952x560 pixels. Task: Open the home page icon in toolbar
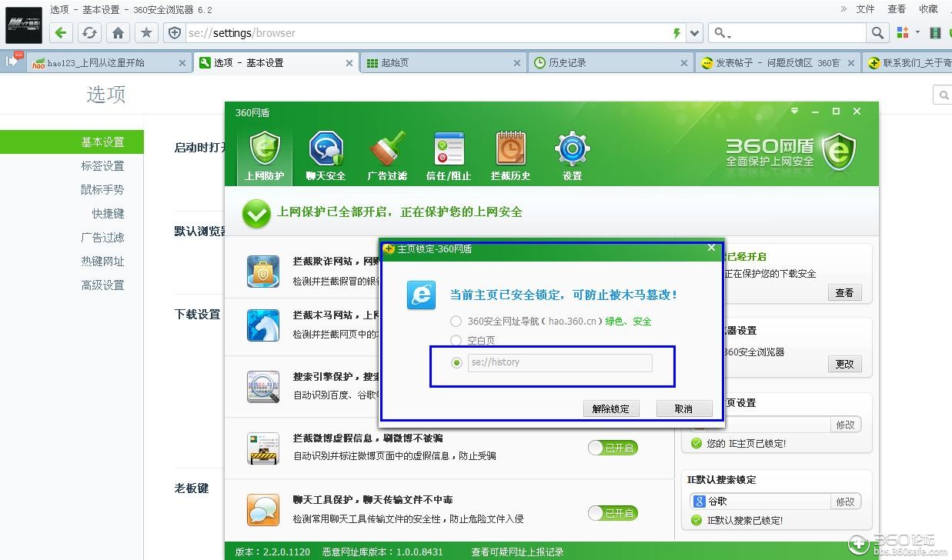coord(118,33)
